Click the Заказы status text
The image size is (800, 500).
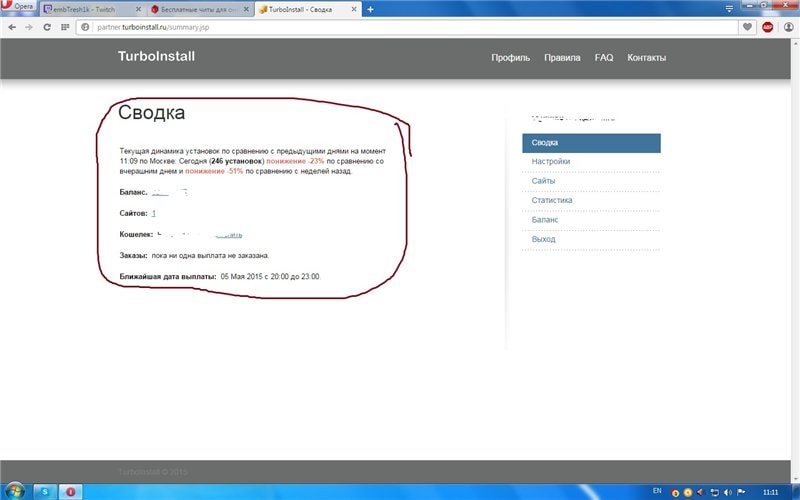tap(210, 256)
